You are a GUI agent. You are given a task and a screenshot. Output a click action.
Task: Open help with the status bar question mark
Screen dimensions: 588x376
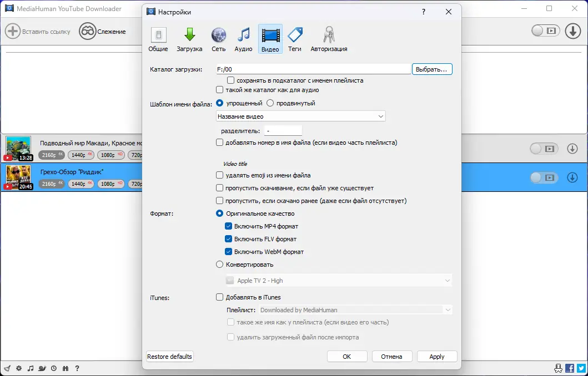(77, 368)
